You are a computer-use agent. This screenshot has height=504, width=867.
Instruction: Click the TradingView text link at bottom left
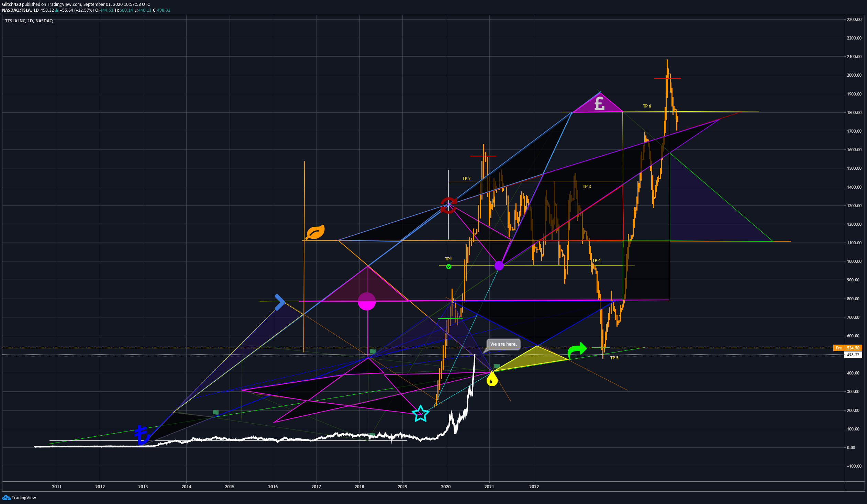click(24, 498)
